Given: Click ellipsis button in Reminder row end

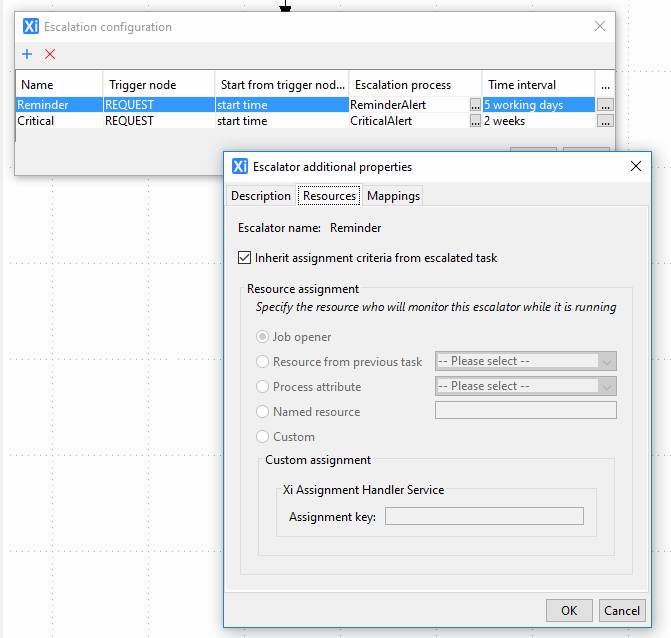Looking at the screenshot, I should coord(605,105).
